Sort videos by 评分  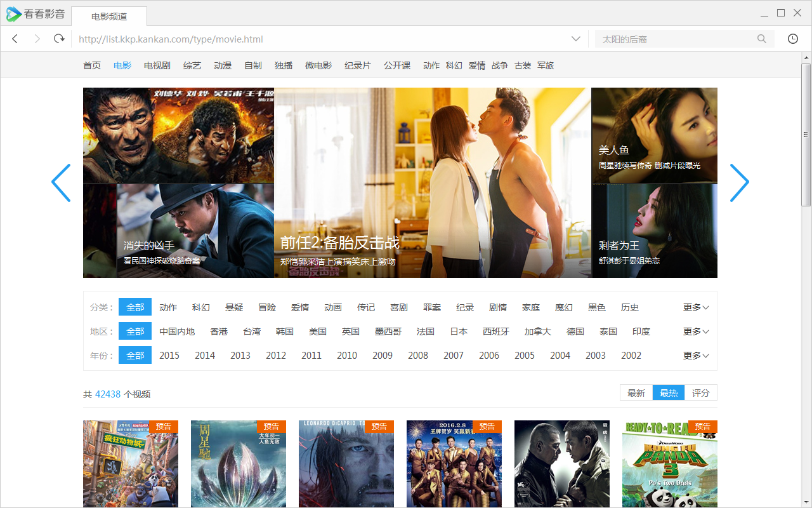(701, 393)
